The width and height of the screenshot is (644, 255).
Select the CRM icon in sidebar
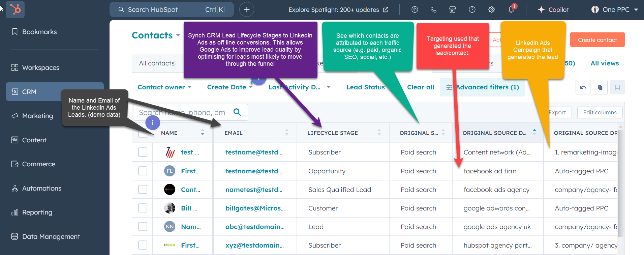coord(14,92)
